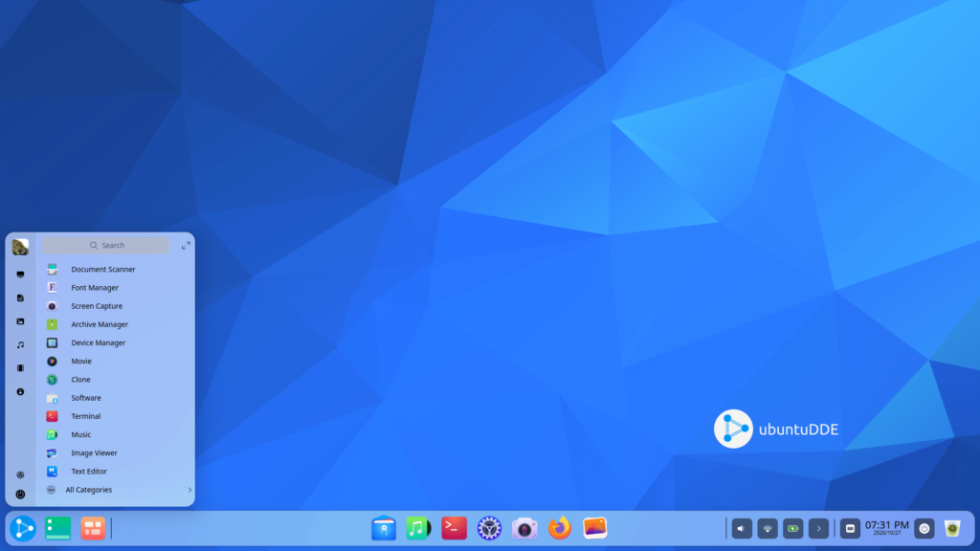This screenshot has width=980, height=551.
Task: Click the fullscreen expand arrow in launcher
Action: click(186, 245)
